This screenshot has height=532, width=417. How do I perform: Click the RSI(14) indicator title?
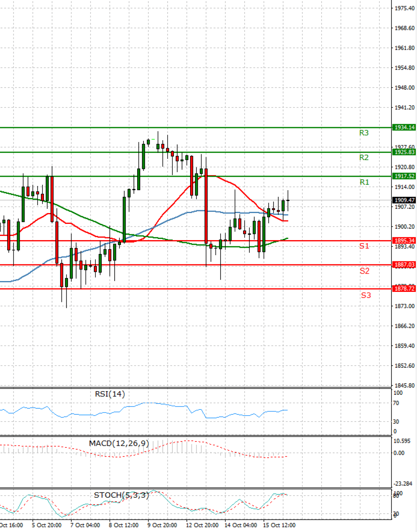pyautogui.click(x=110, y=394)
